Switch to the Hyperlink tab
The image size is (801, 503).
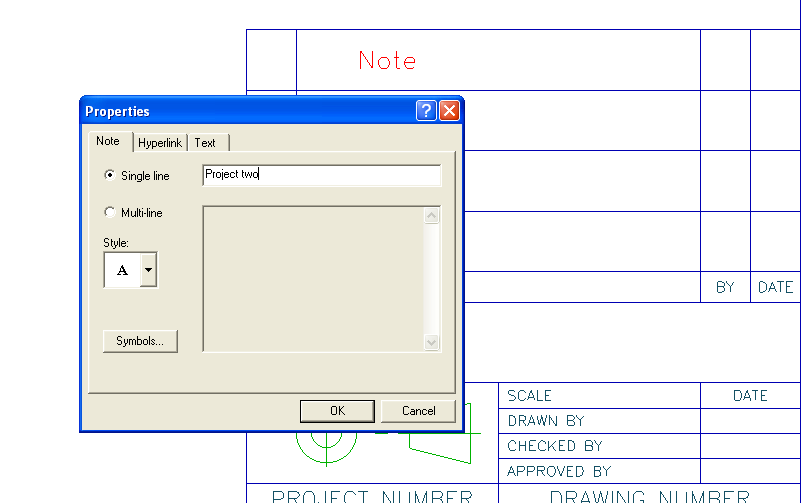160,143
